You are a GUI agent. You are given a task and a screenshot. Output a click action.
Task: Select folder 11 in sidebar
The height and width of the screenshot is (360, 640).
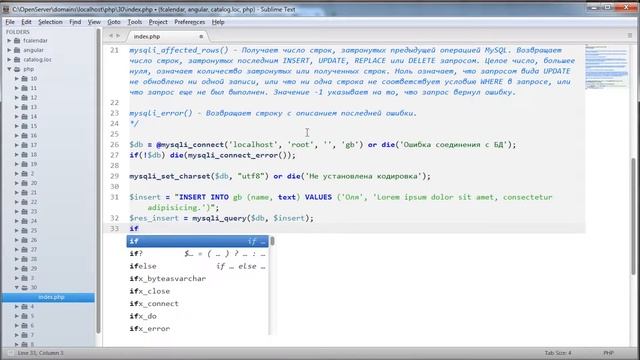click(x=33, y=88)
